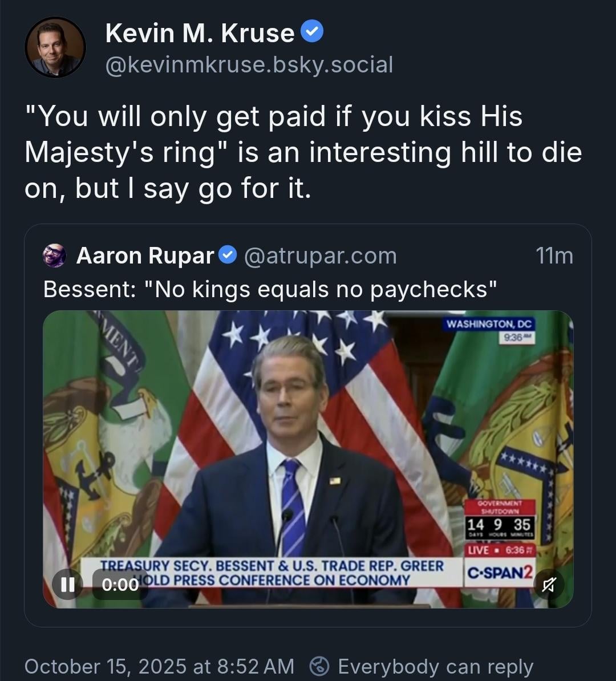Unmute the video using the speaker icon

[x=549, y=584]
